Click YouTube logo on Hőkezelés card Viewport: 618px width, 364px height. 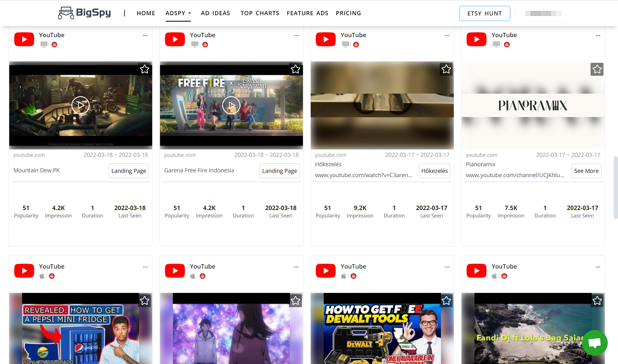tap(325, 40)
